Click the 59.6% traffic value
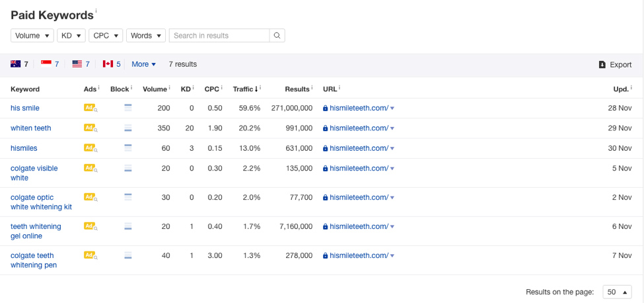 coord(250,108)
